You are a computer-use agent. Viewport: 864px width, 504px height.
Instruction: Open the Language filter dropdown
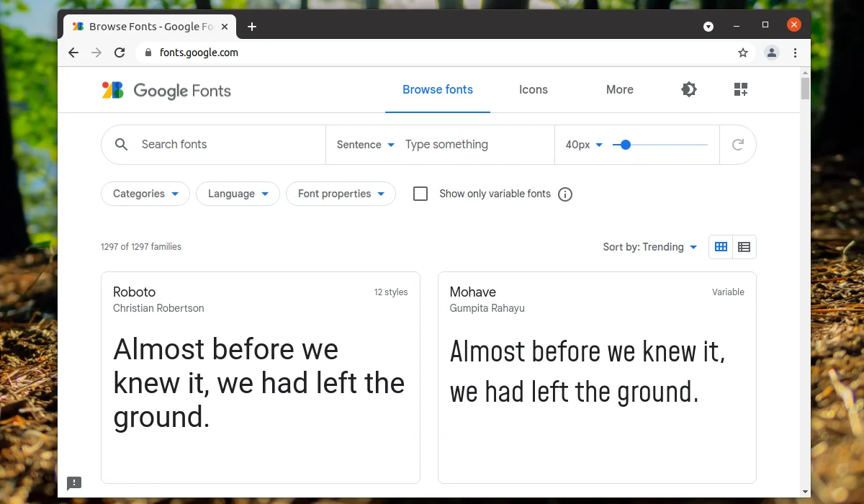(x=238, y=194)
